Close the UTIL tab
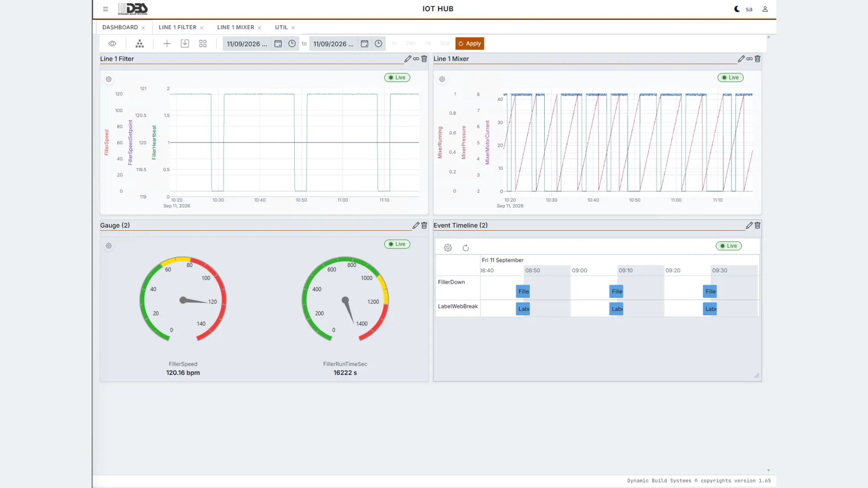868x488 pixels. point(293,28)
